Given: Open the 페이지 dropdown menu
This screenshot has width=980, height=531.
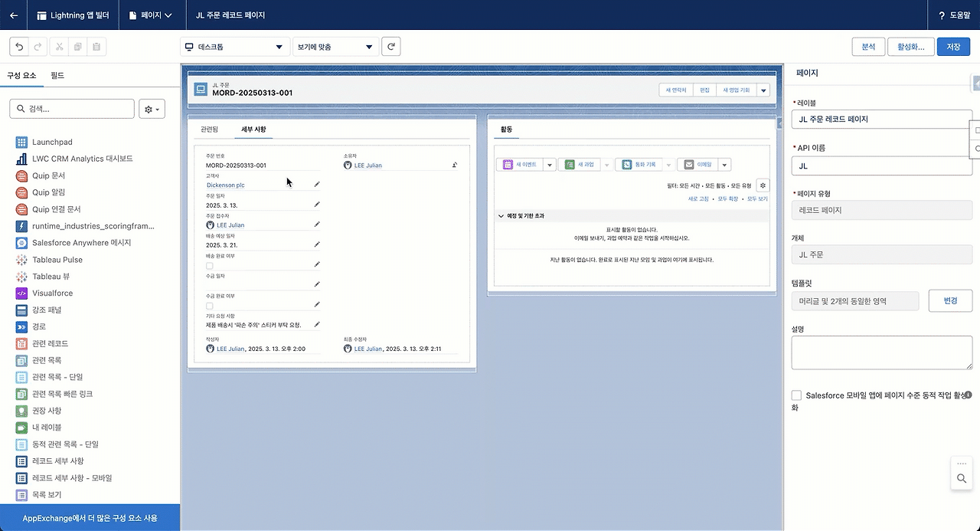Looking at the screenshot, I should pos(151,15).
